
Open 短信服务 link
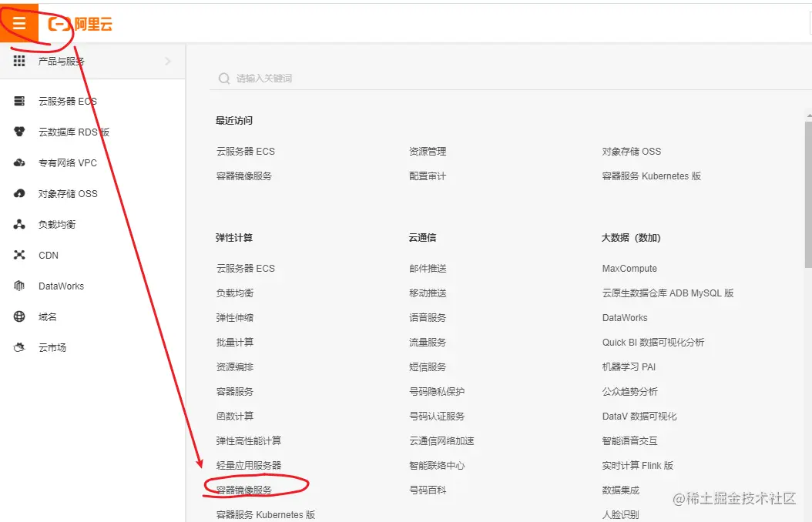click(x=428, y=366)
